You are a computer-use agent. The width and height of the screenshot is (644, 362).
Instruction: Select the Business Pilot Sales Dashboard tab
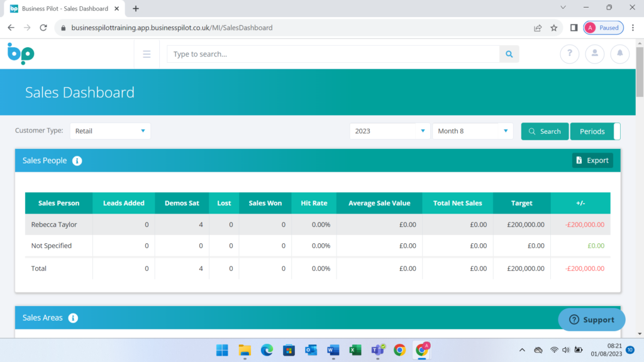[x=65, y=9]
